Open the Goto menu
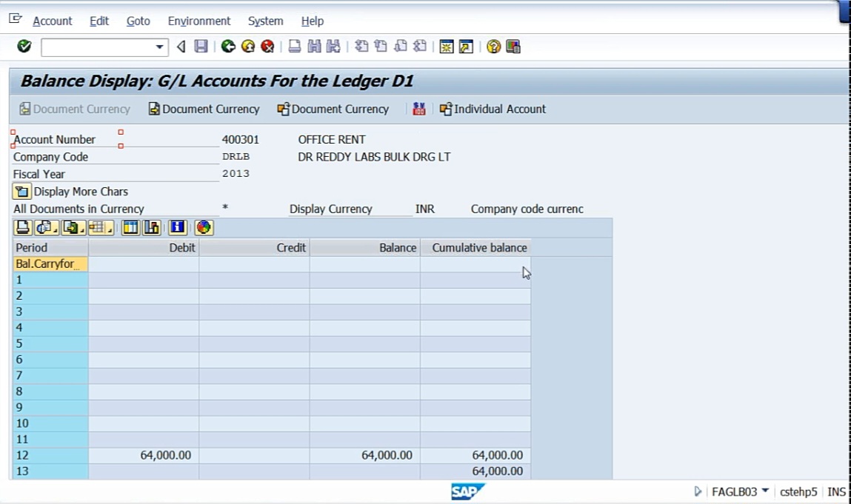Viewport: 851px width, 504px height. point(138,21)
